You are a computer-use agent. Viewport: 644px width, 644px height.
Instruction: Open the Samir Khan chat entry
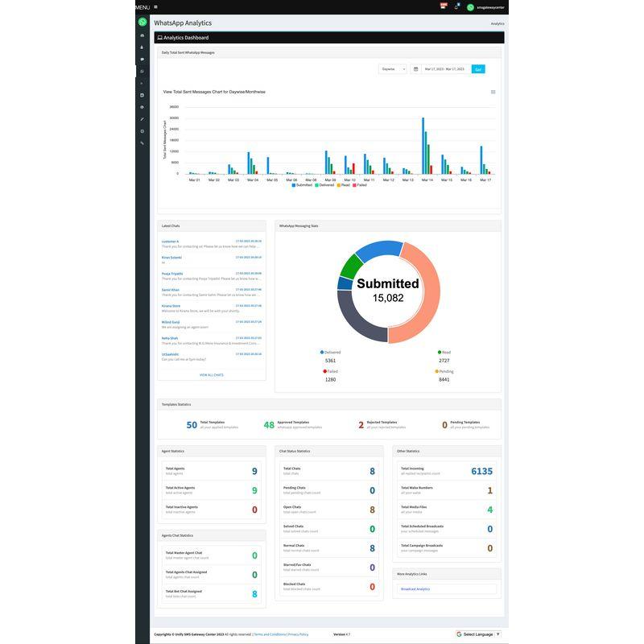coord(212,292)
